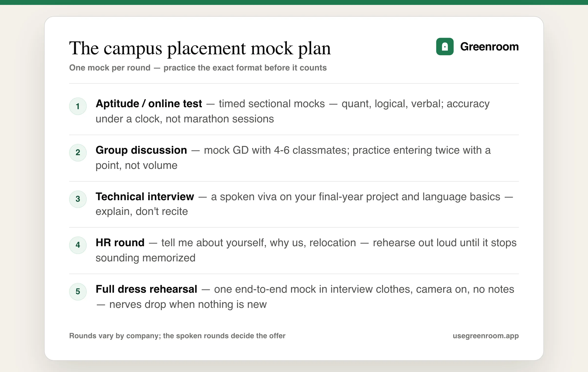This screenshot has height=372, width=588.
Task: Click the green Greenroom logo icon
Action: pyautogui.click(x=445, y=46)
